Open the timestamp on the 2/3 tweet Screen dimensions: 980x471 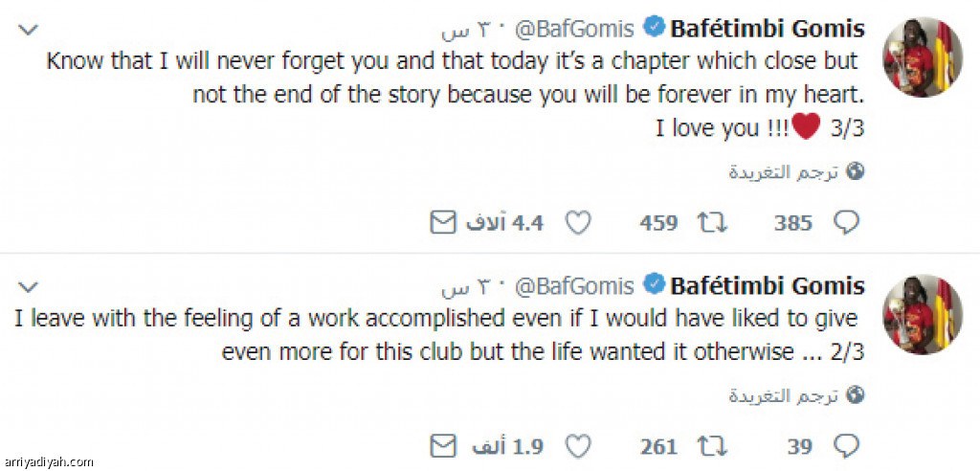469,285
